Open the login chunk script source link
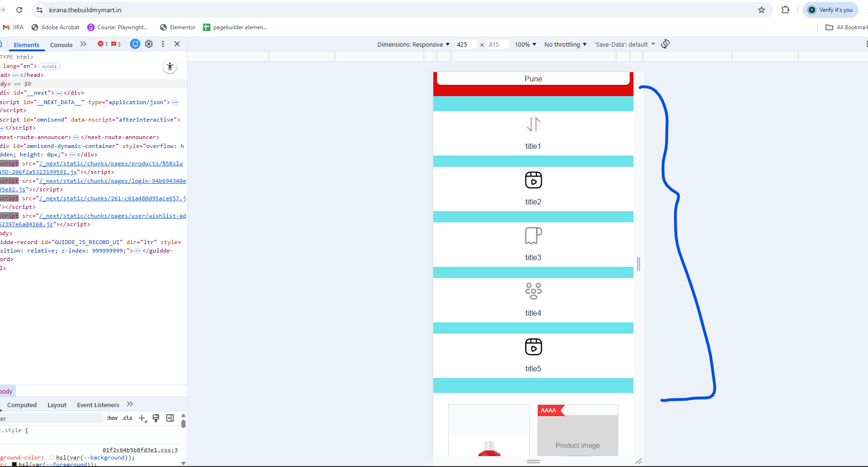This screenshot has width=868, height=467. [113, 181]
